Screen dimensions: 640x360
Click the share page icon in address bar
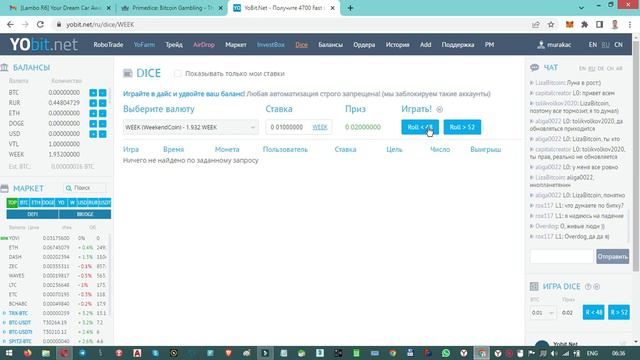[536, 24]
